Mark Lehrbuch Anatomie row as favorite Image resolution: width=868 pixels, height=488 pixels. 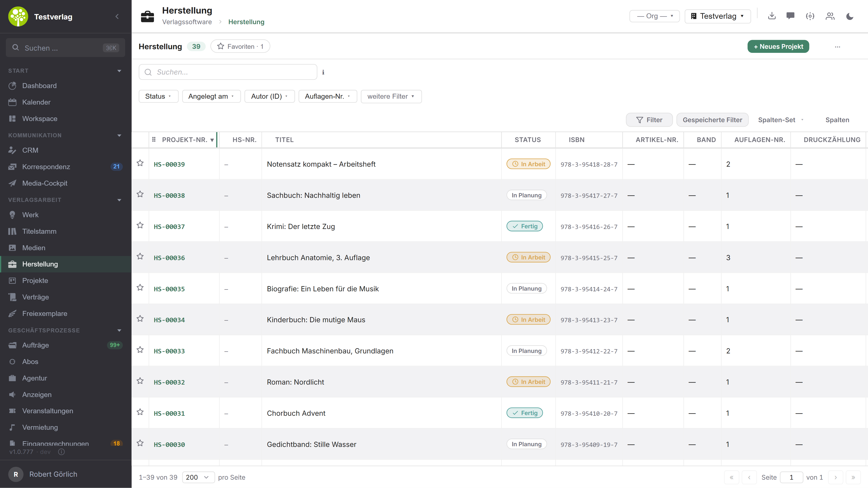point(140,257)
